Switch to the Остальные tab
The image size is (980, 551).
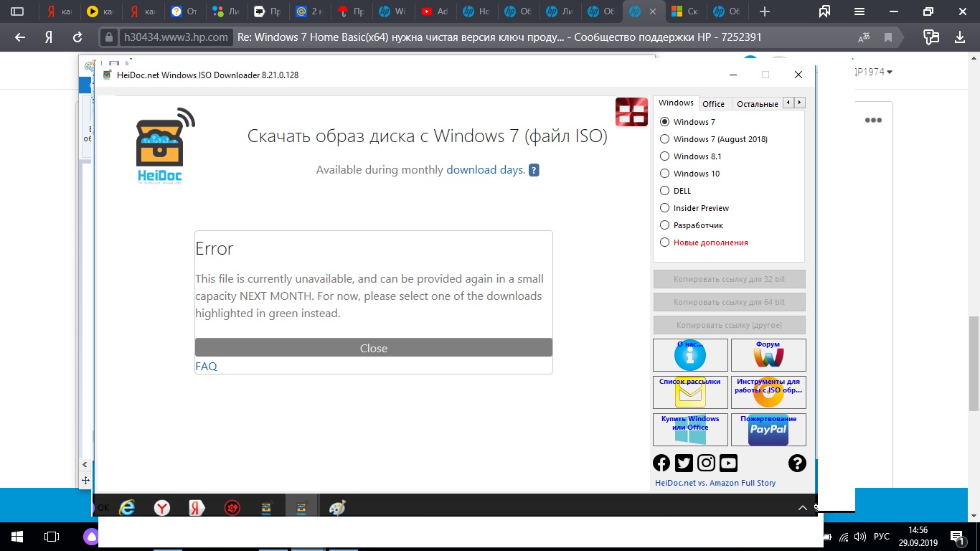(758, 104)
